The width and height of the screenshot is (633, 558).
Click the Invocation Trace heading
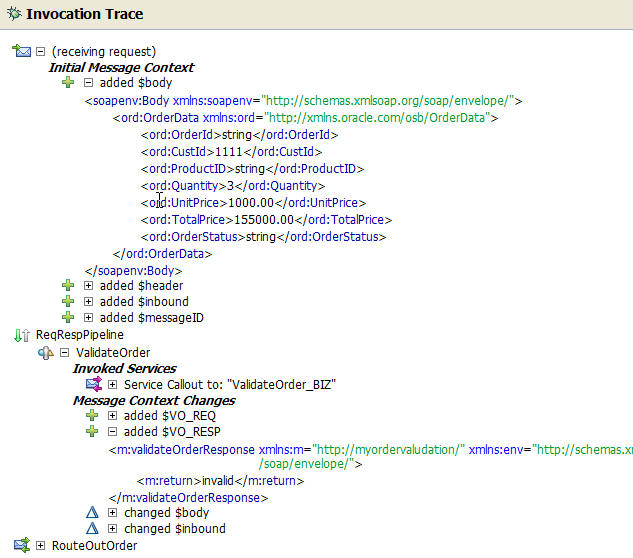[x=85, y=14]
